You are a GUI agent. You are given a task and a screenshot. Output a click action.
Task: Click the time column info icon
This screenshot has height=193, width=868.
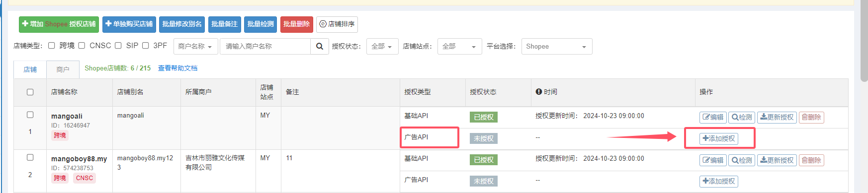pos(538,92)
